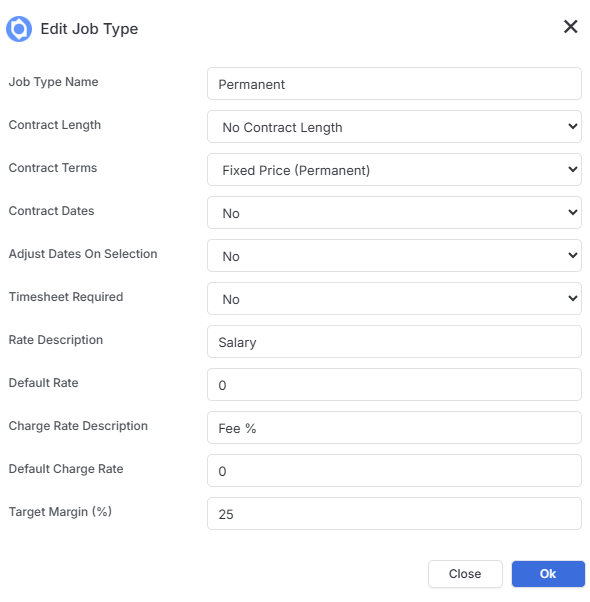Viewport: 590px width, 602px height.
Task: Open the Contract Dates dropdown
Action: 394,213
